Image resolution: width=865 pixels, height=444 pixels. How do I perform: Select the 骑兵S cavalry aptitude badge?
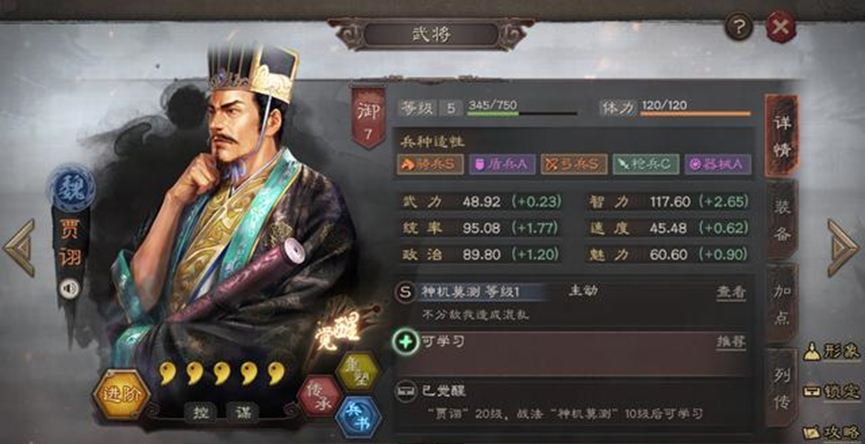[430, 164]
